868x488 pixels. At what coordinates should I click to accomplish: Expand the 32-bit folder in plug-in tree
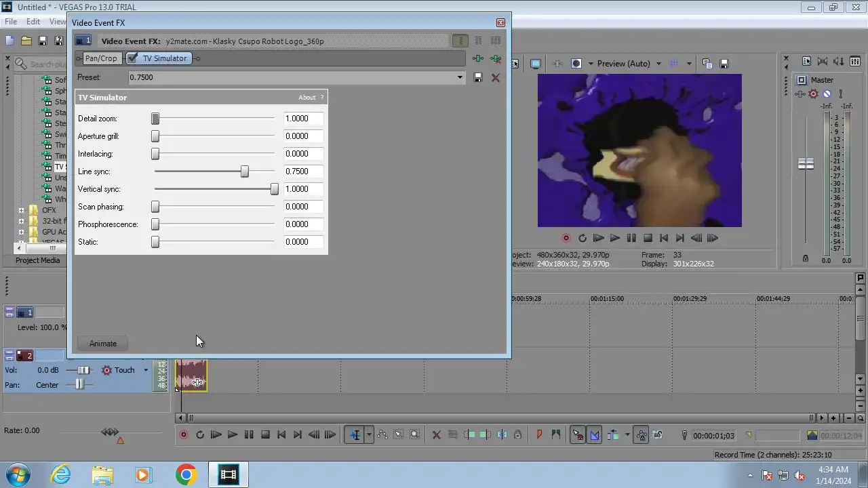point(21,221)
